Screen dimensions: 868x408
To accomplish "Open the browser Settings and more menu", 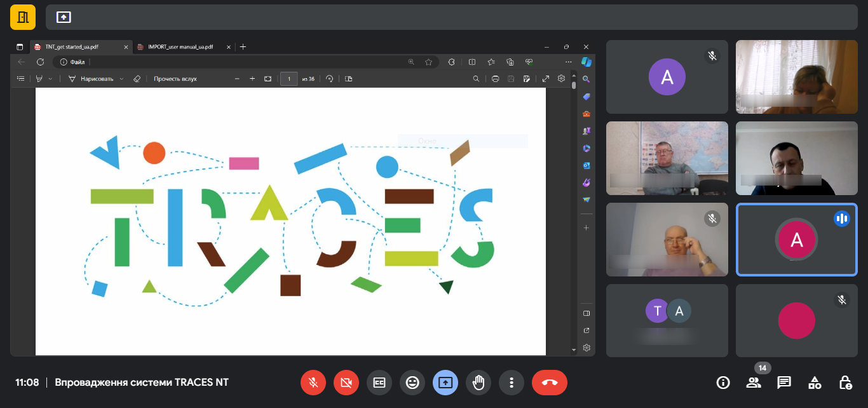I will [568, 62].
